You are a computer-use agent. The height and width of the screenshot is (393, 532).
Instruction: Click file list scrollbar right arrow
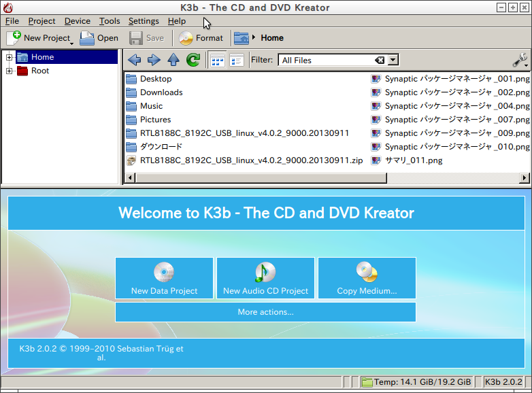point(525,177)
